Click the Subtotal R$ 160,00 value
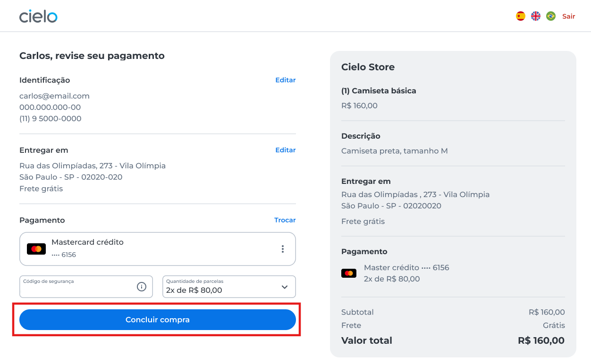 coord(547,312)
